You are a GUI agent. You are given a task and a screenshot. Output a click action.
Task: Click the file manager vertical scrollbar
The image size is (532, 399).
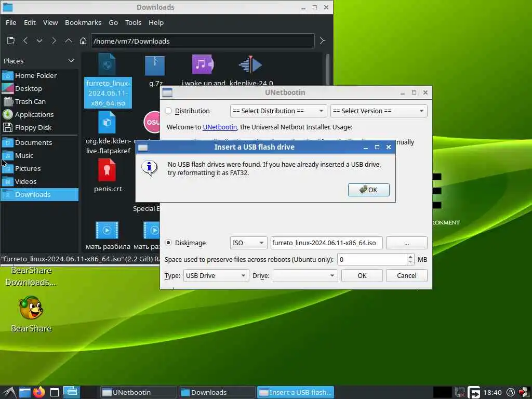coord(327,70)
